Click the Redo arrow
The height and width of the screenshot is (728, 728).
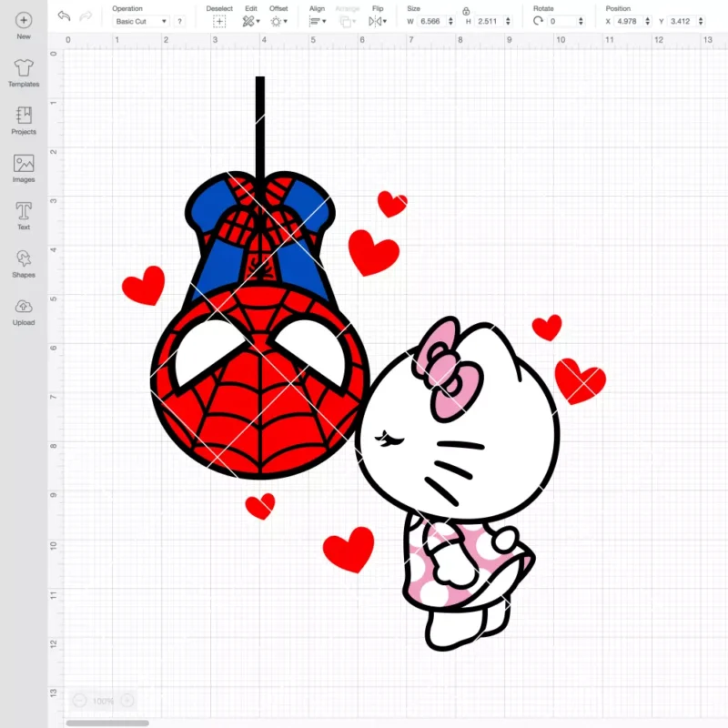[86, 16]
